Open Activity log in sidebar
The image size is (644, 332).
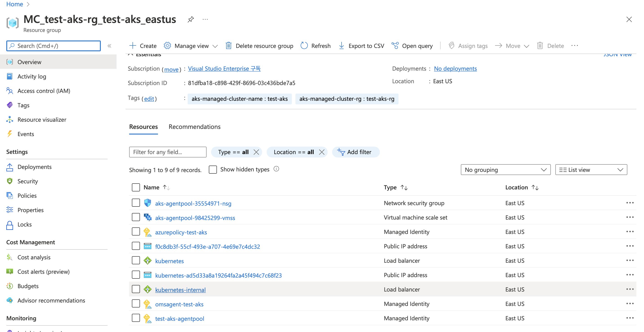click(32, 76)
